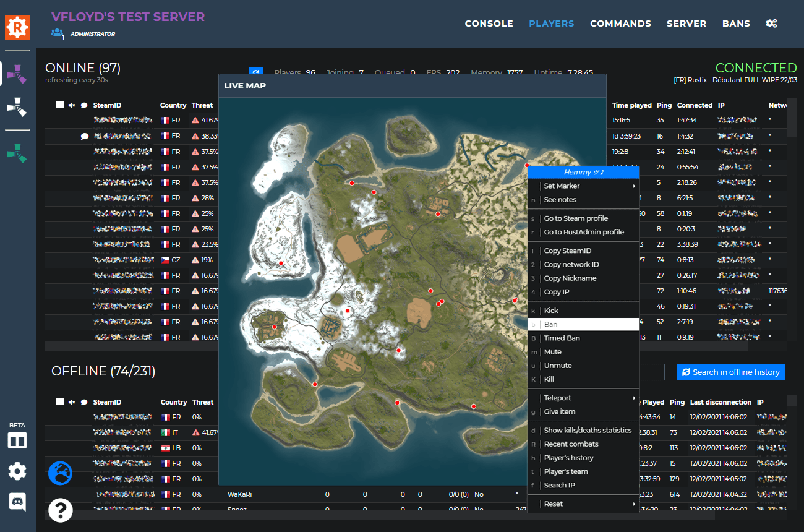Viewport: 804px width, 532px height.
Task: Open the cog icon in the top navigation
Action: 771,23
